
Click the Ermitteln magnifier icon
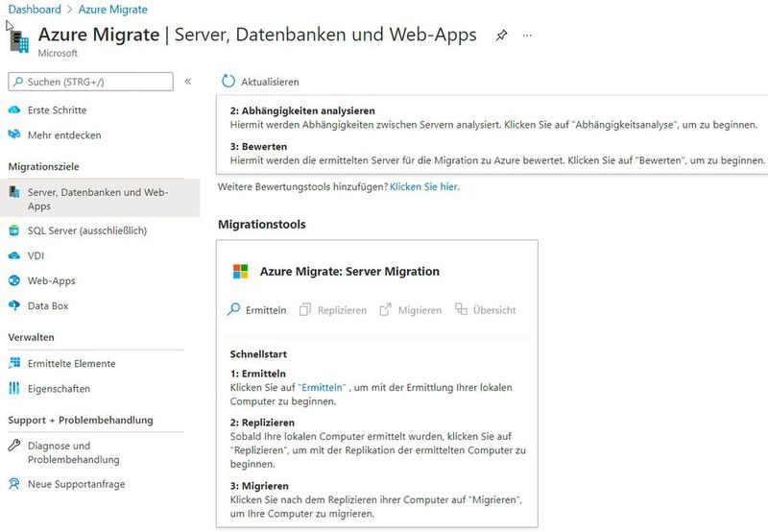(x=233, y=309)
